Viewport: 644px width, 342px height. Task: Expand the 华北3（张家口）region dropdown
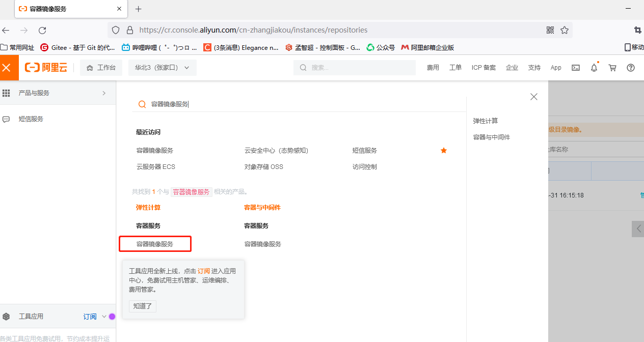[x=162, y=68]
